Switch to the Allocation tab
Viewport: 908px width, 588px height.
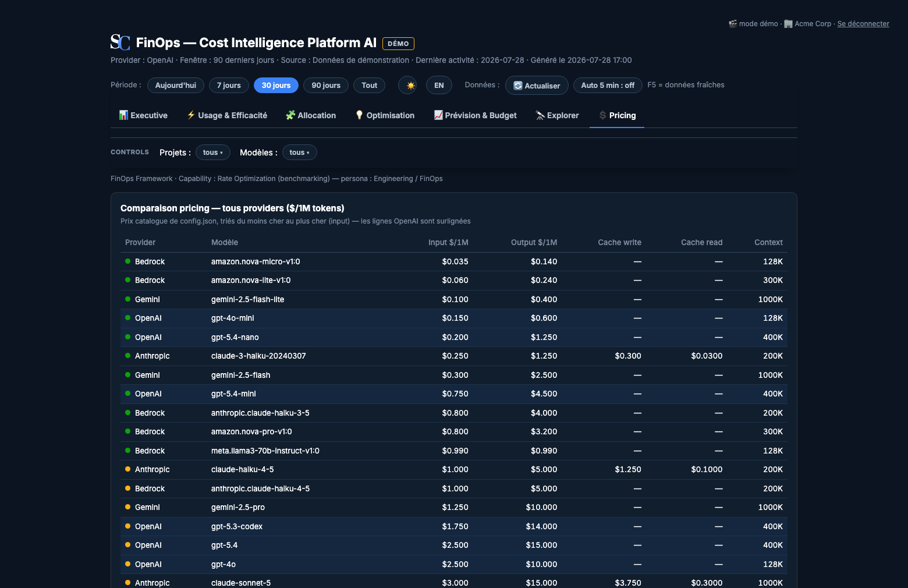tap(311, 115)
